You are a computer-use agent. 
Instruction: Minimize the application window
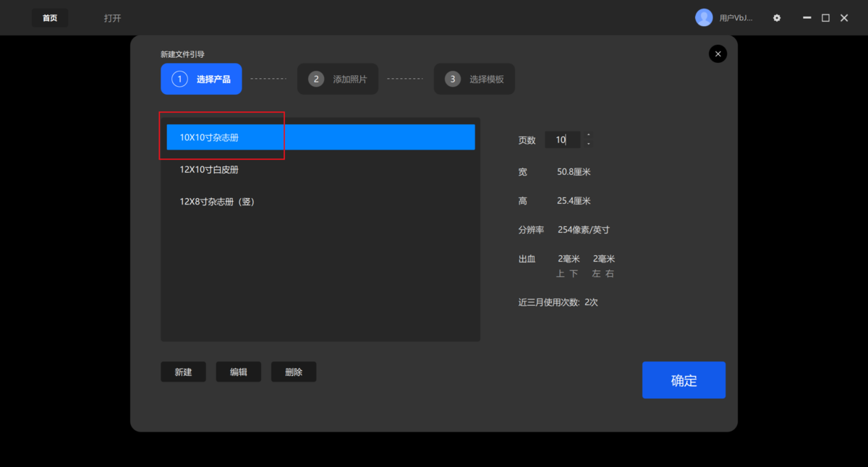(807, 18)
